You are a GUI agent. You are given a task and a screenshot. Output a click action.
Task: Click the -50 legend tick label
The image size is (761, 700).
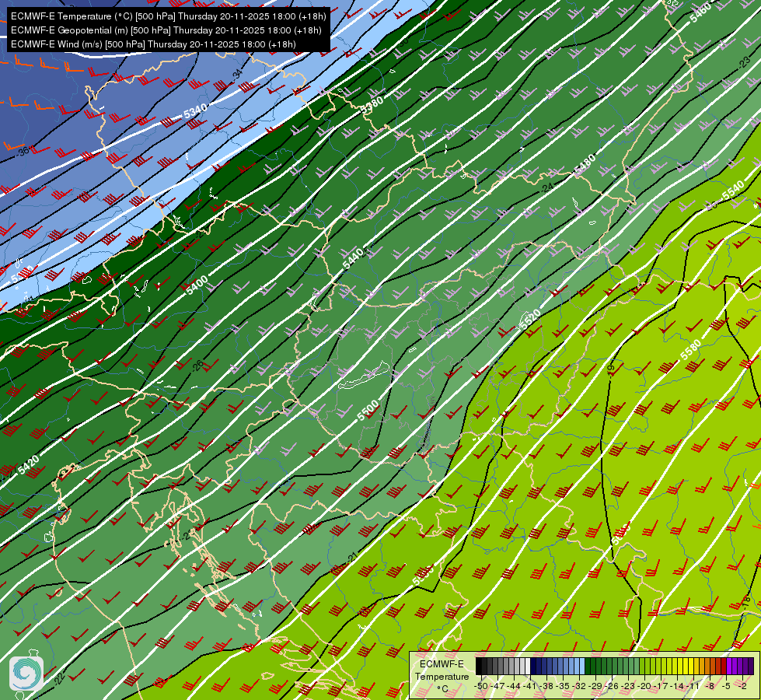pos(481,686)
